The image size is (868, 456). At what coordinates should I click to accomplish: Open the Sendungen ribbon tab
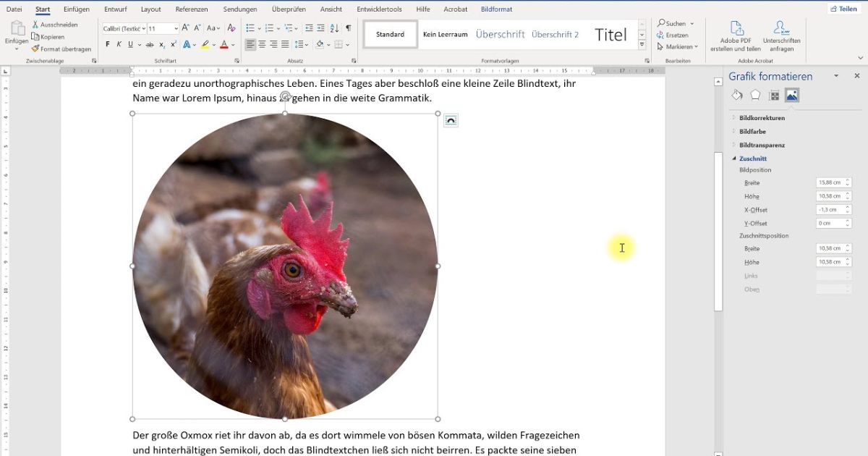[240, 9]
